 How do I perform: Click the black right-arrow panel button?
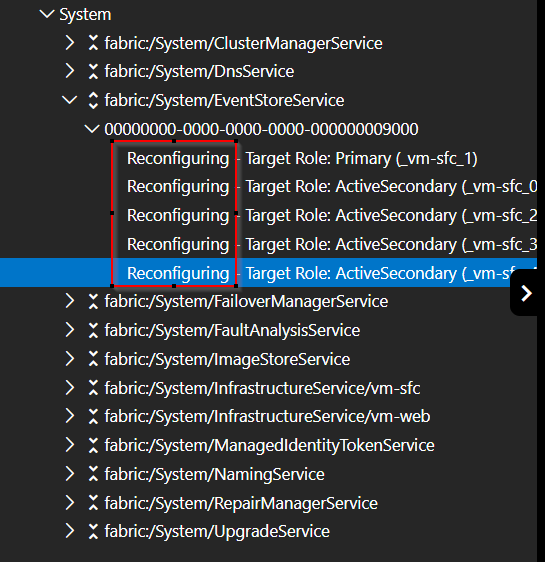(x=525, y=293)
